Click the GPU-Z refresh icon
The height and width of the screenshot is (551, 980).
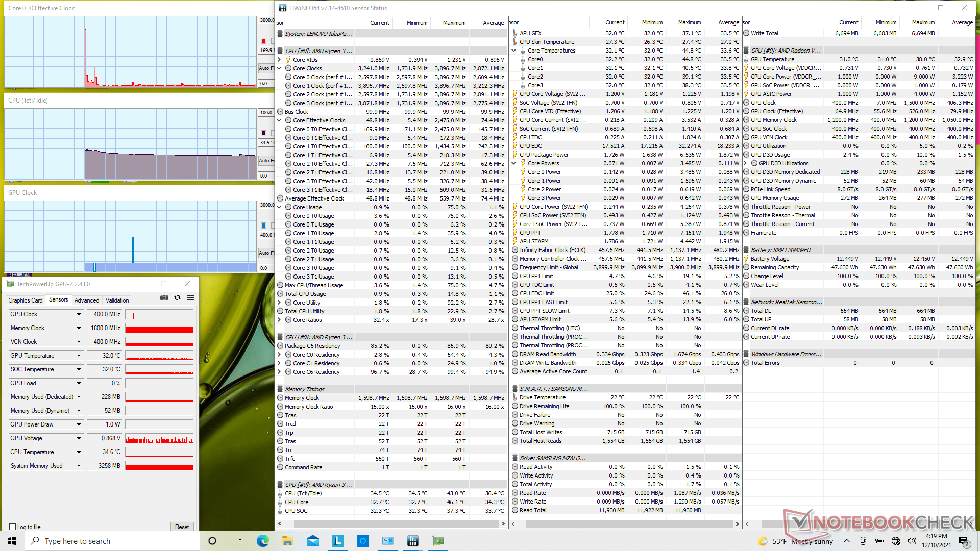pos(178,297)
